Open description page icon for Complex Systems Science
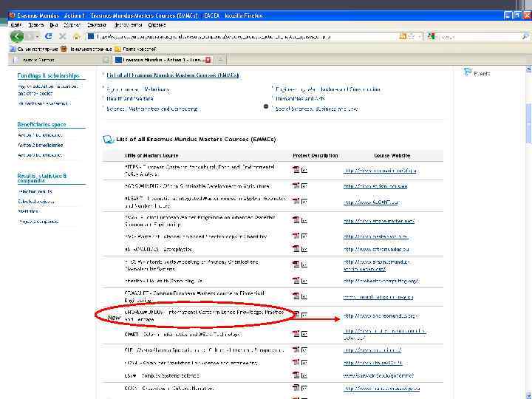 point(304,375)
